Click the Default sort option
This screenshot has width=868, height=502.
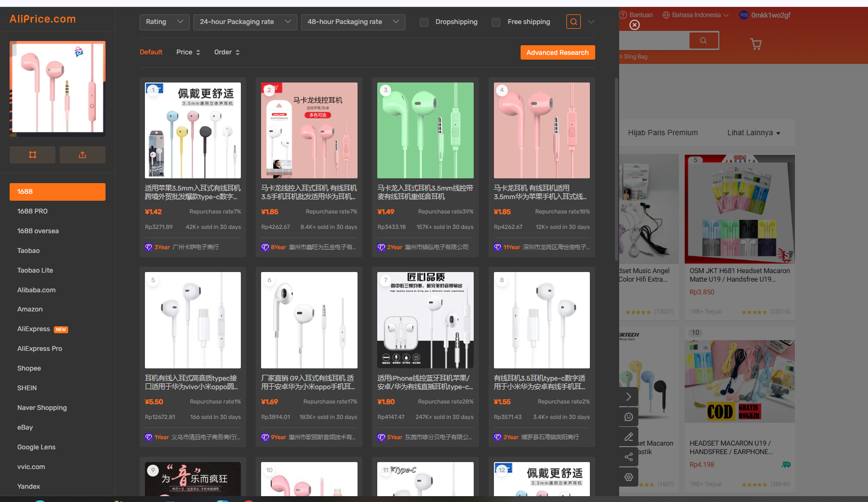tap(151, 52)
